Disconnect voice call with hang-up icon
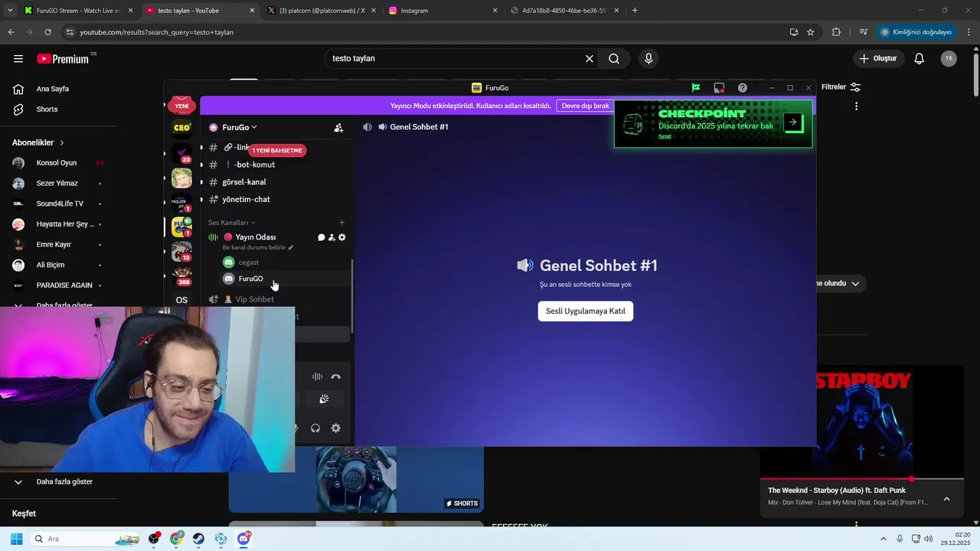This screenshot has width=980, height=551. click(335, 377)
